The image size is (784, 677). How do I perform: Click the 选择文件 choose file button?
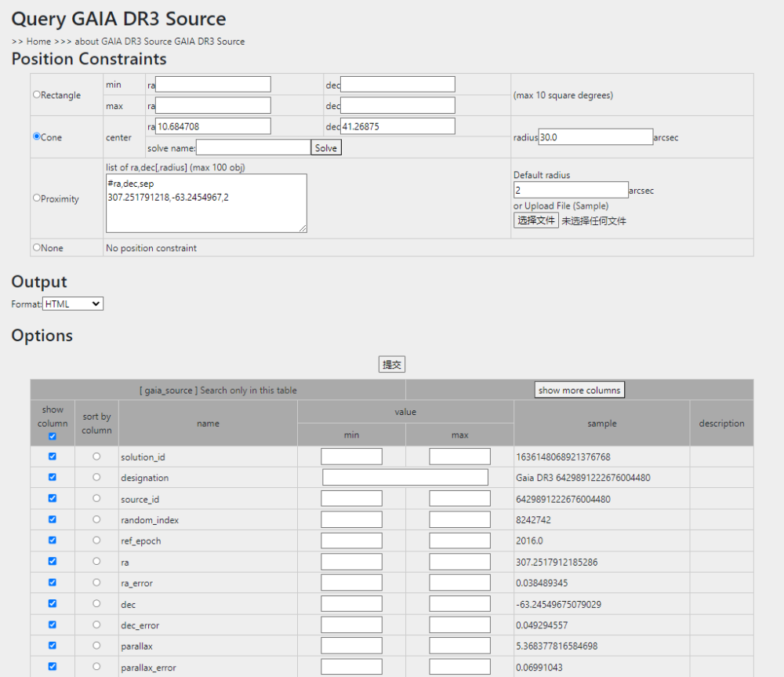coord(536,220)
